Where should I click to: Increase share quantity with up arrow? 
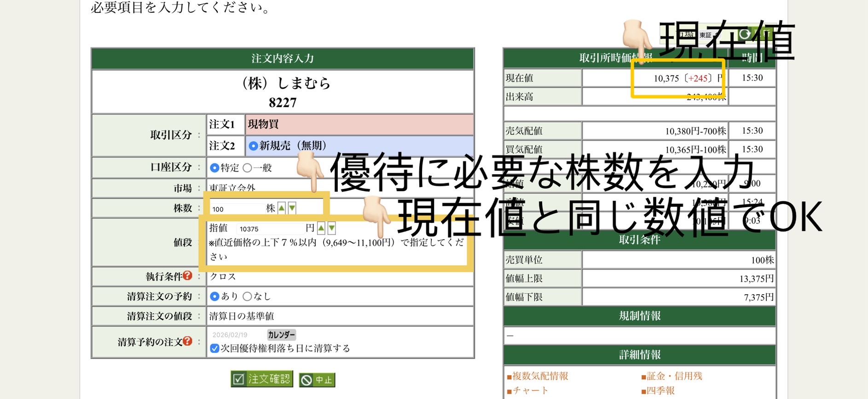282,208
